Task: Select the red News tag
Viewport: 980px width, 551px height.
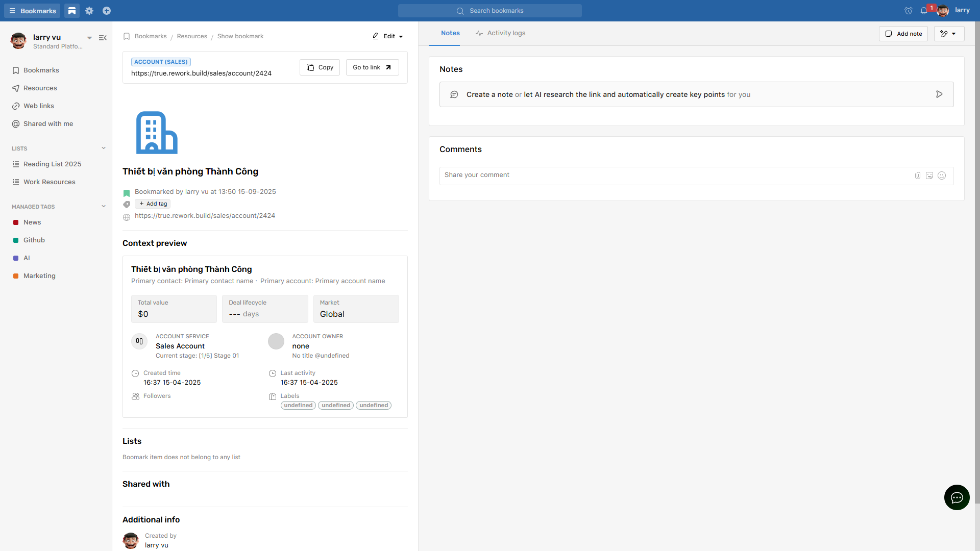Action: tap(32, 222)
